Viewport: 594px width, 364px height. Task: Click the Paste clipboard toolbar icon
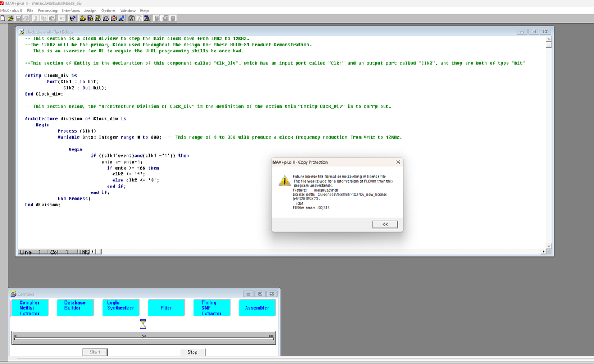coord(52,18)
